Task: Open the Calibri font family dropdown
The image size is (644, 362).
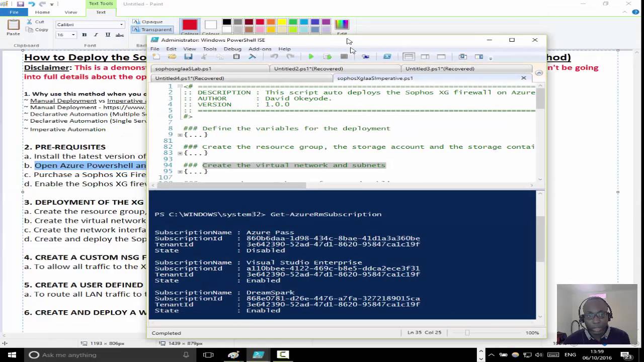Action: (x=121, y=24)
